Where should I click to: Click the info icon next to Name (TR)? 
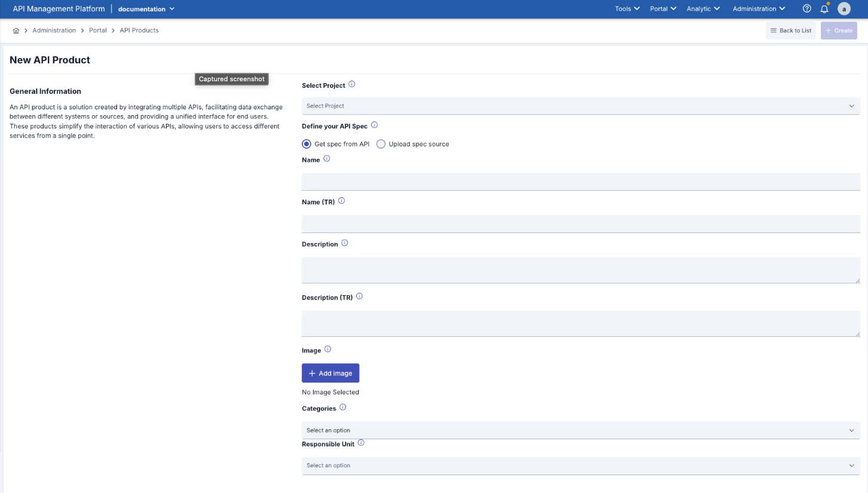[x=341, y=201]
